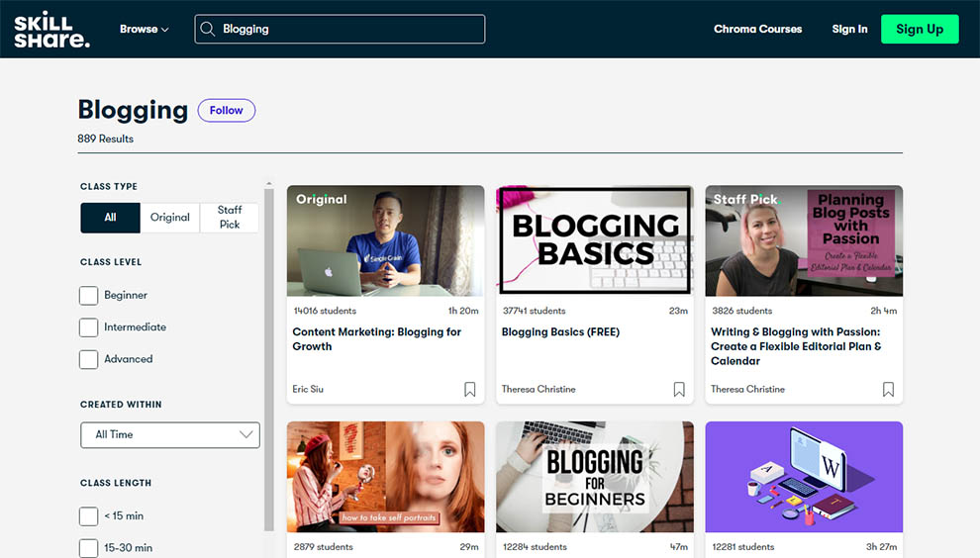Screen dimensions: 980x558
Task: Click the filter sidebar scroll-up arrow
Action: [268, 184]
